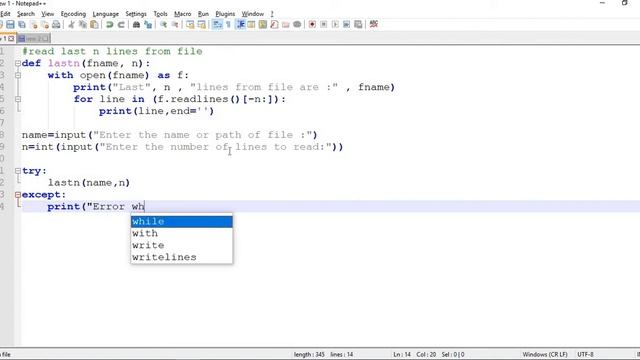Open the User Defined Language icon
Image resolution: width=640 pixels, height=360 pixels.
coord(251,24)
